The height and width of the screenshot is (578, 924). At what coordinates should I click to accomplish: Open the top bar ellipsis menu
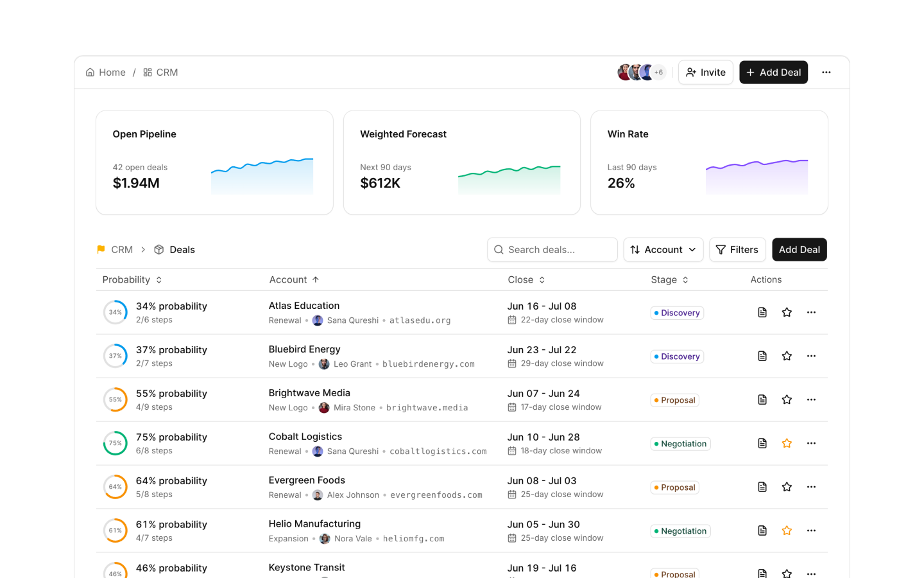[826, 73]
